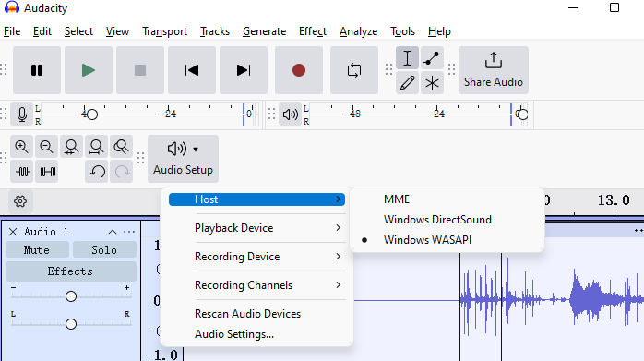This screenshot has height=361, width=644.
Task: Click the Undo arrow icon
Action: (x=97, y=172)
